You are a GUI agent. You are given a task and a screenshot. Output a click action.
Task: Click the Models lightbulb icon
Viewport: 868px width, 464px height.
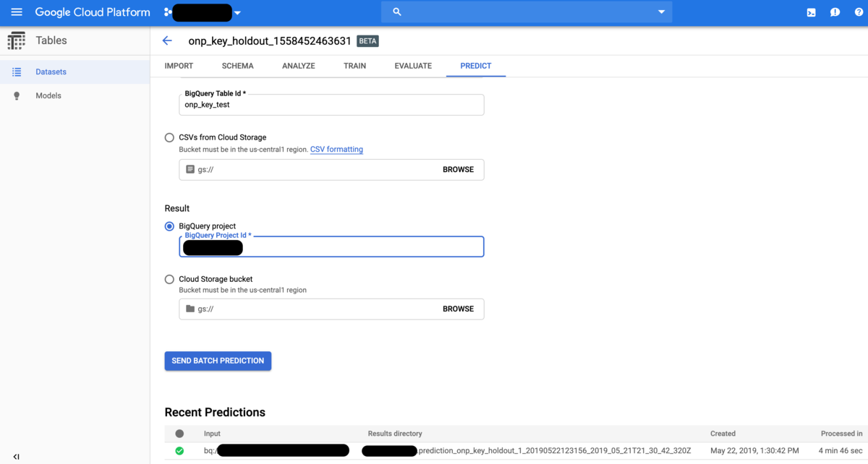pos(17,95)
